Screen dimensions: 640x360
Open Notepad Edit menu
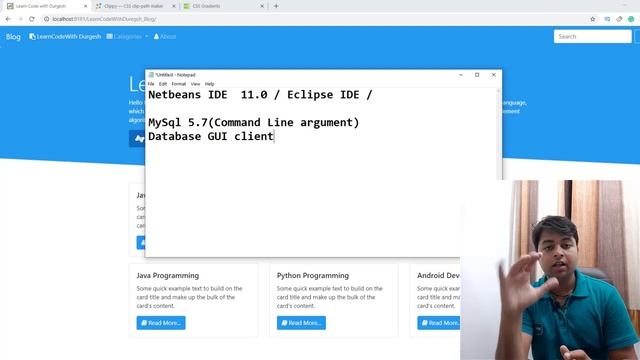point(163,84)
